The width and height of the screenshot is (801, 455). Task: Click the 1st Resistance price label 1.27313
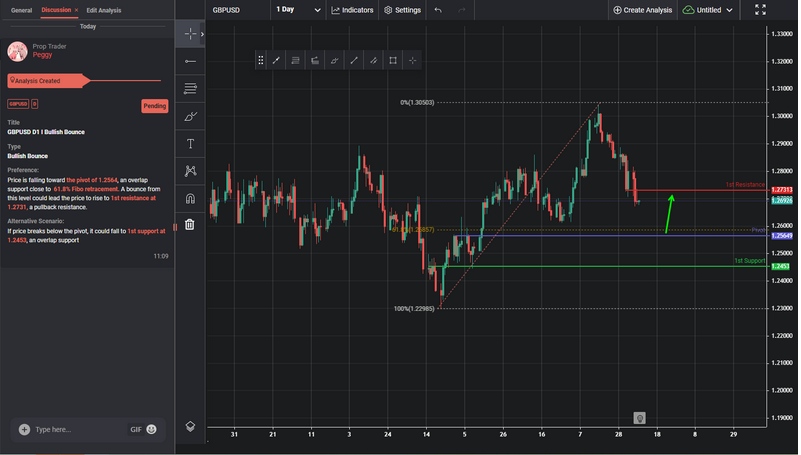pyautogui.click(x=782, y=190)
